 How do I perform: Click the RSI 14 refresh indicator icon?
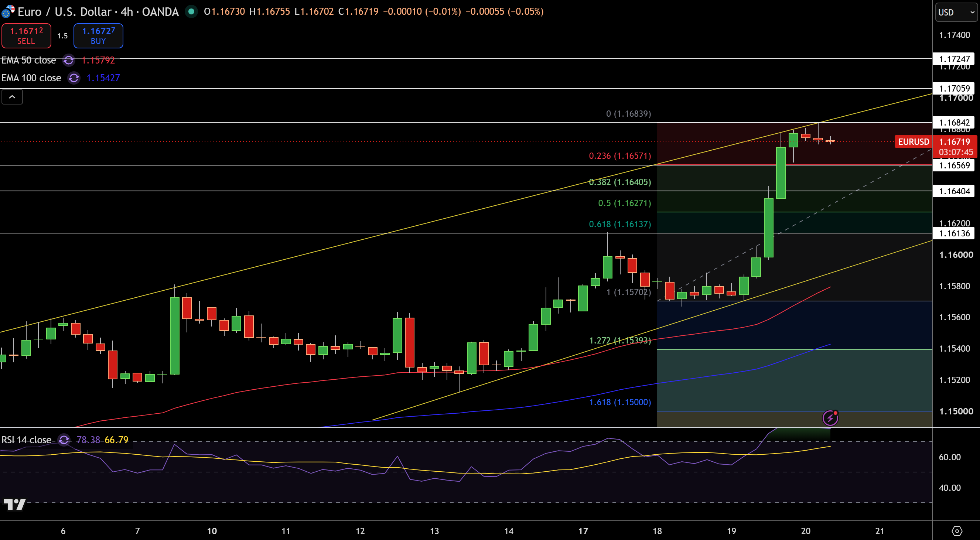pyautogui.click(x=64, y=440)
